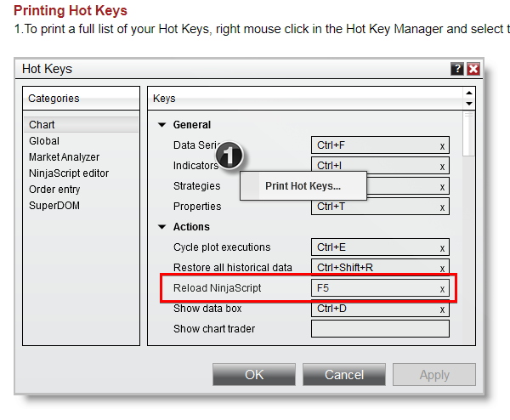Click the help question mark icon
The image size is (510, 420).
(458, 69)
